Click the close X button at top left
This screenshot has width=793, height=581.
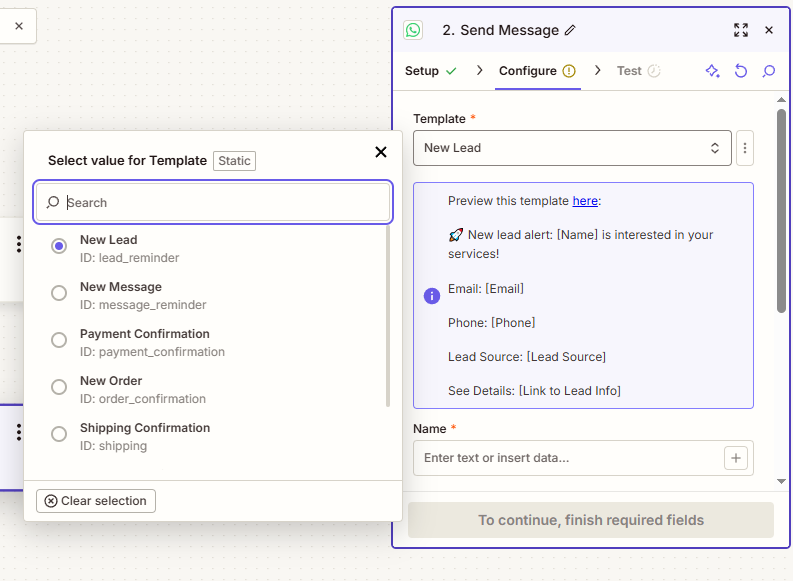[x=19, y=26]
